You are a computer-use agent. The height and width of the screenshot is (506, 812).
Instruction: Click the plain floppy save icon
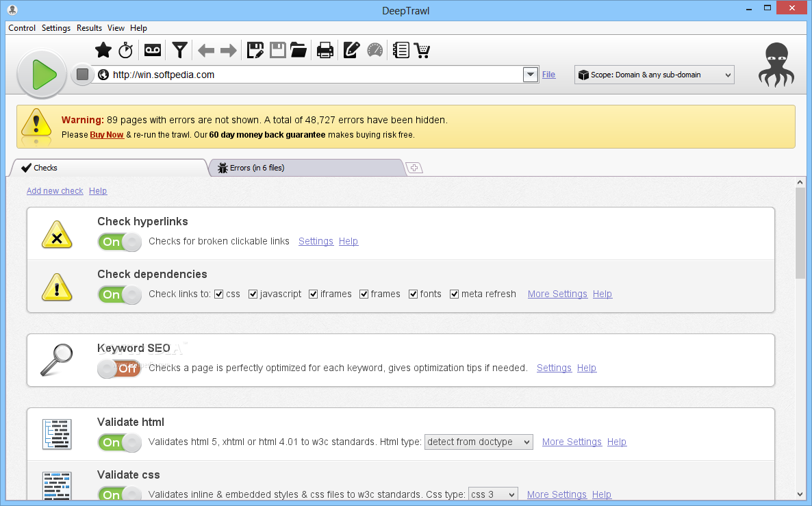coord(277,50)
